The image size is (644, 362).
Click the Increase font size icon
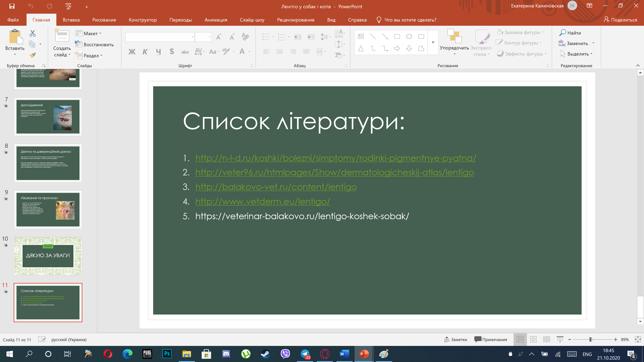tap(219, 37)
